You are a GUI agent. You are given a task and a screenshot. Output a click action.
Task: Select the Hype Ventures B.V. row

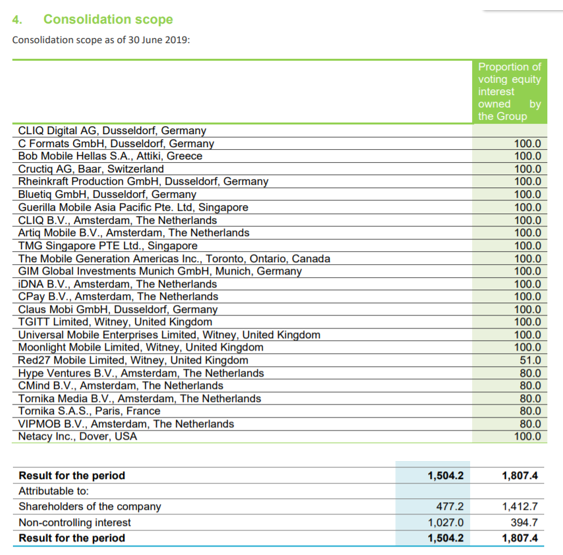click(x=279, y=373)
